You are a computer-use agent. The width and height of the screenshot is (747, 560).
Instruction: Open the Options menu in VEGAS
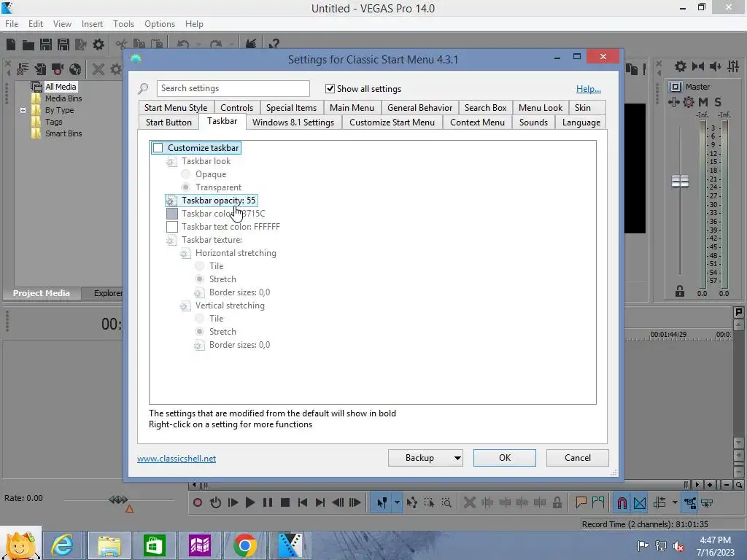160,24
